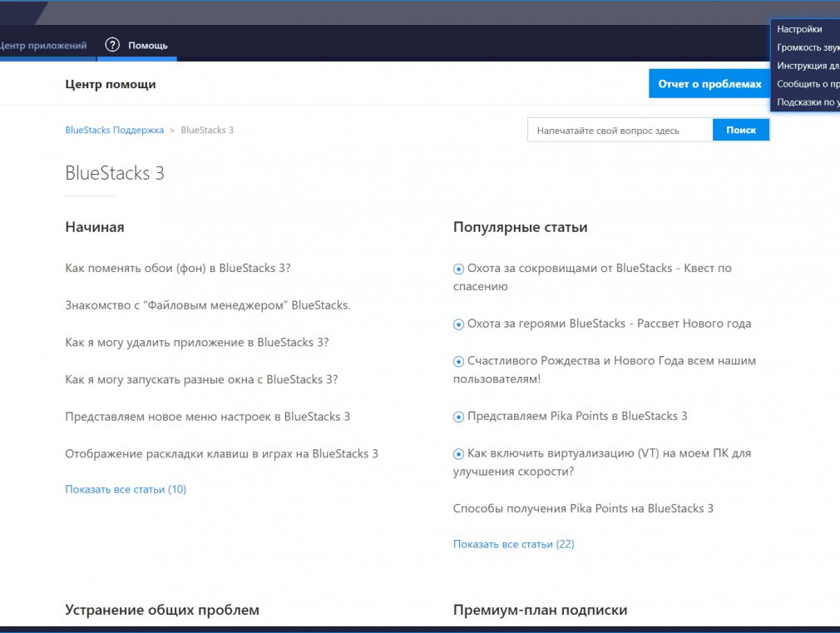Click the Популярные статьи section heading
840x633 pixels.
(520, 227)
